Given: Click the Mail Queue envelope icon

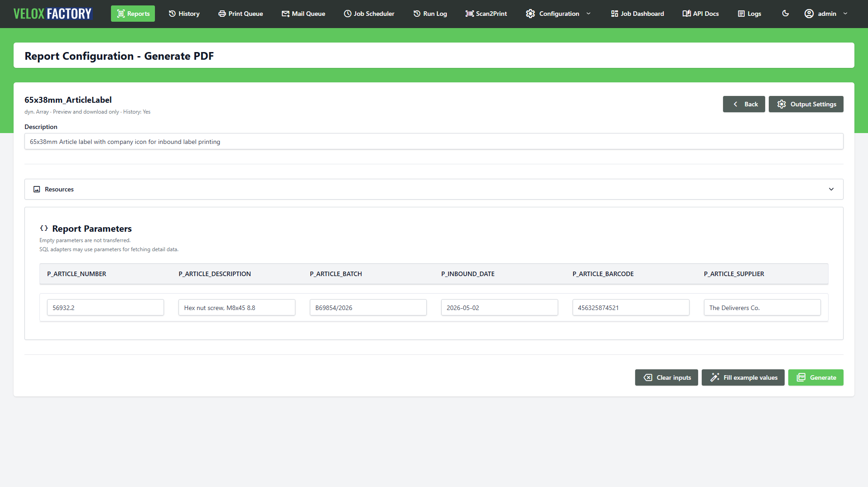Looking at the screenshot, I should click(285, 14).
